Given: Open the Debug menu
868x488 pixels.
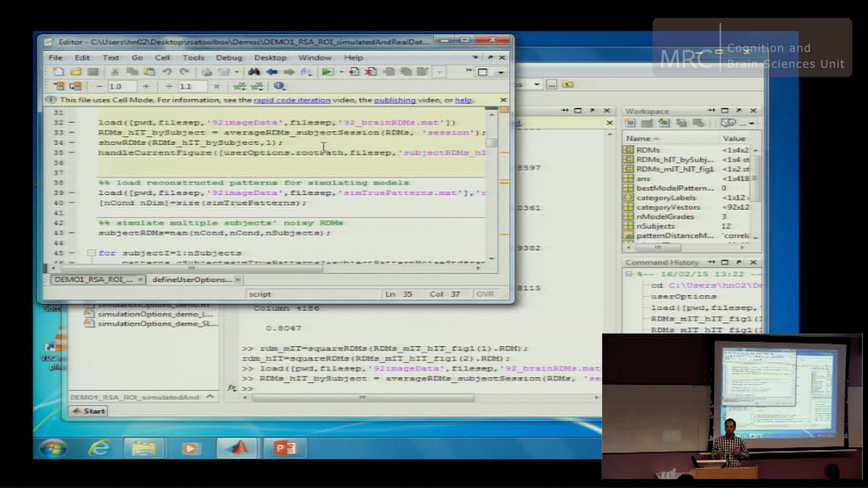Looking at the screenshot, I should coord(229,58).
